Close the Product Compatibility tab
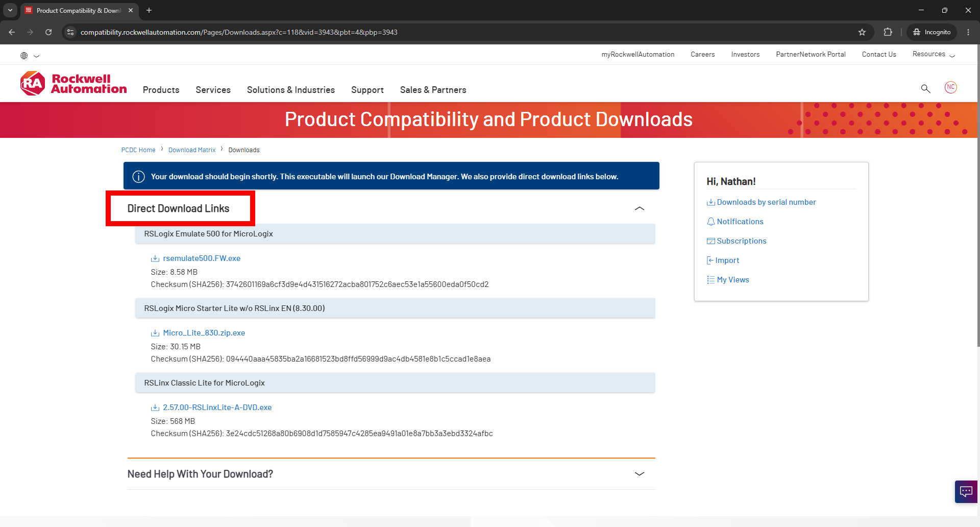Image resolution: width=980 pixels, height=527 pixels. click(x=131, y=10)
